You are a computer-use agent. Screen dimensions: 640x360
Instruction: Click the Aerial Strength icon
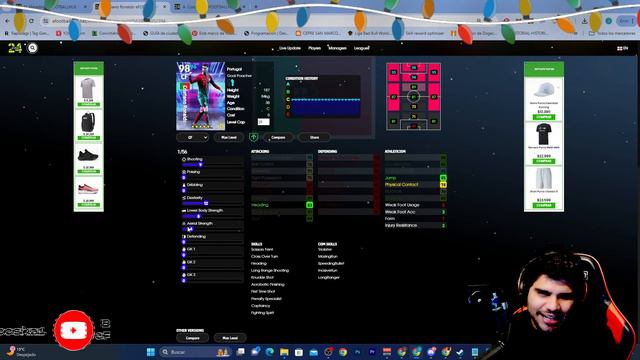click(184, 224)
